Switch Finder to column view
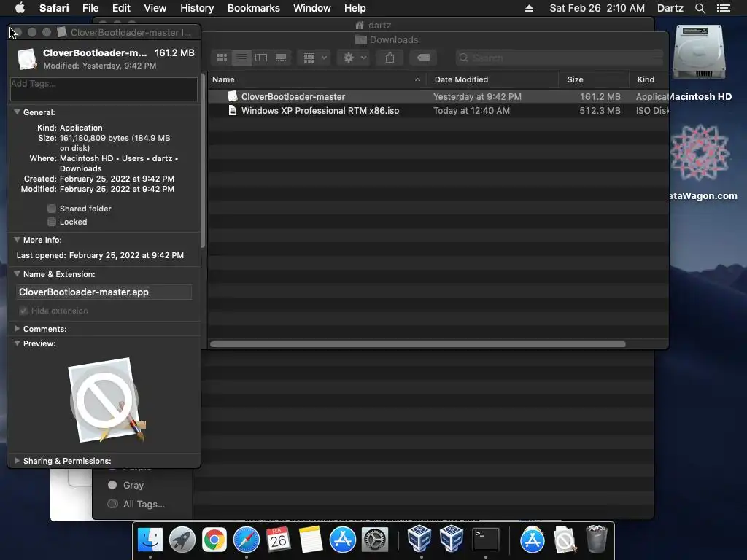747x560 pixels. click(x=261, y=58)
